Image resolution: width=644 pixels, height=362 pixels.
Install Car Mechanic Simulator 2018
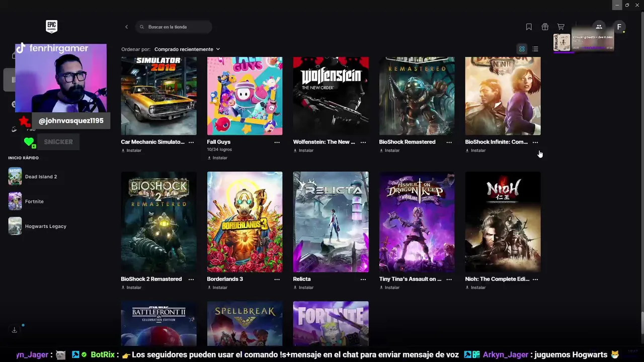pos(131,150)
